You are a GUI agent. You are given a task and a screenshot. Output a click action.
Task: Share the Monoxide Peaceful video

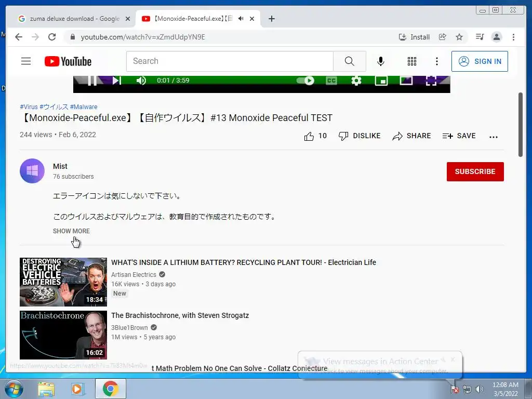pyautogui.click(x=411, y=136)
